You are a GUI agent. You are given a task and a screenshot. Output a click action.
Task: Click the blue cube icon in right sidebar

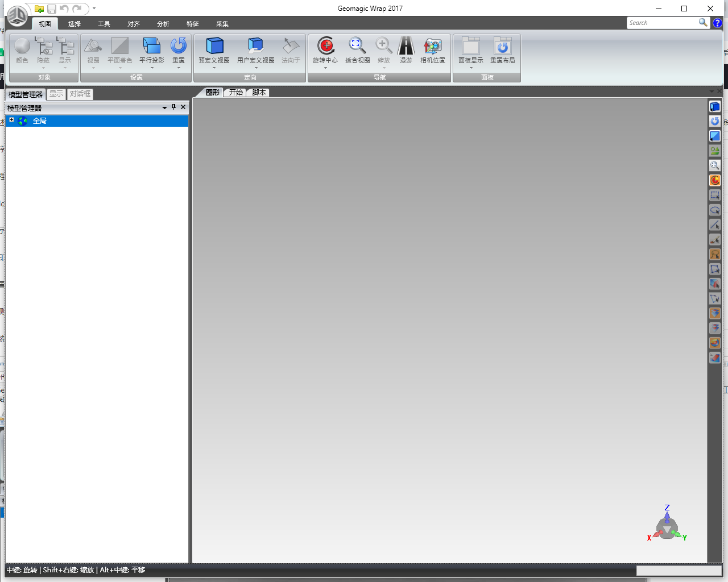[x=715, y=106]
